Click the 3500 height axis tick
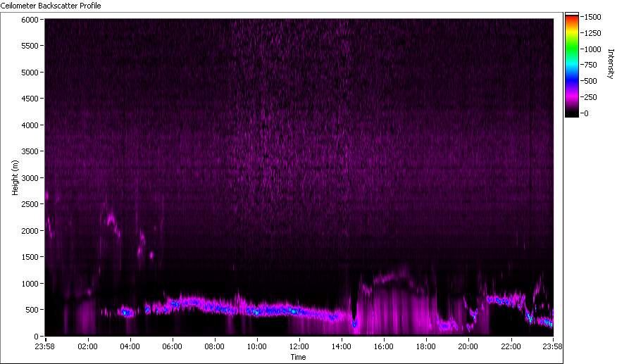Image resolution: width=617 pixels, height=364 pixels. click(x=30, y=151)
